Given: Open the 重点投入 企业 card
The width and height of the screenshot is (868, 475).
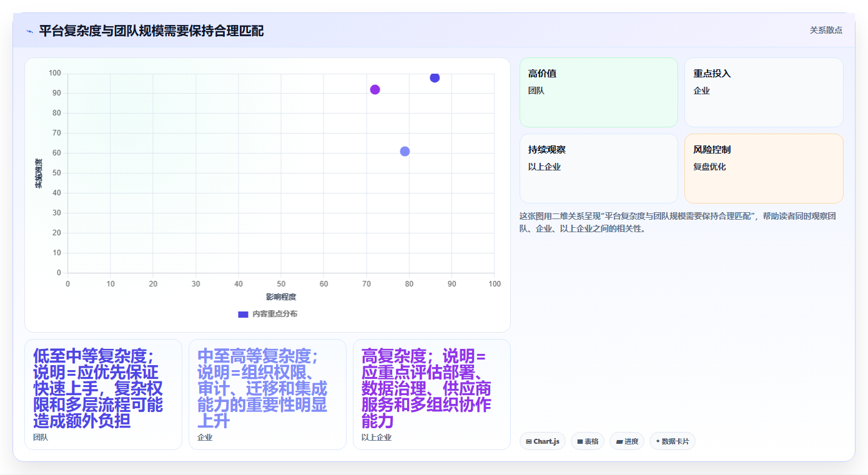Looking at the screenshot, I should tap(764, 92).
